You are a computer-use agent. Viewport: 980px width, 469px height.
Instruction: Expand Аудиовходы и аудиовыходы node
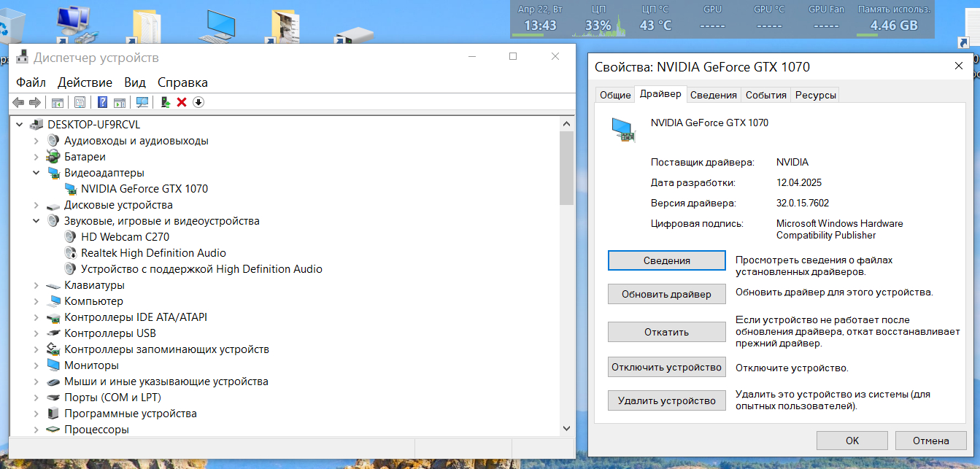[36, 141]
